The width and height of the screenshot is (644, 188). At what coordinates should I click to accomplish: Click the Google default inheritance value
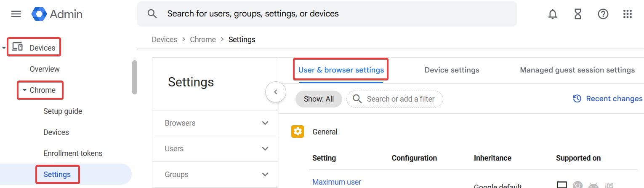[x=498, y=186]
